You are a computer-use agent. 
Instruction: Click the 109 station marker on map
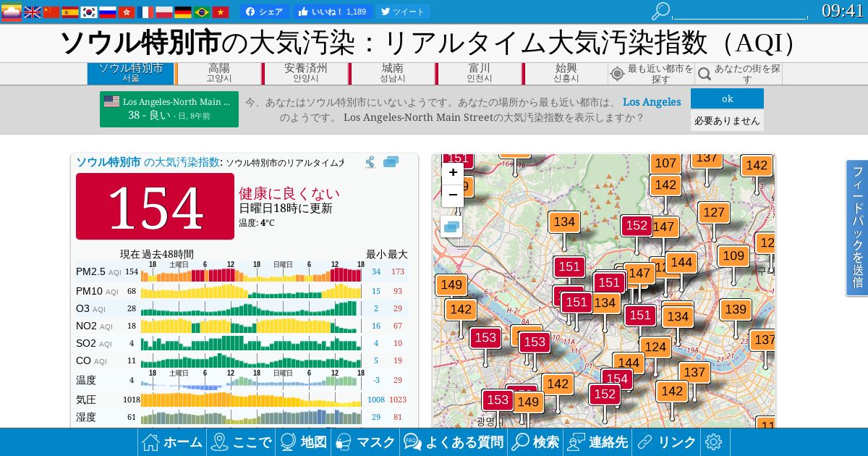point(733,256)
